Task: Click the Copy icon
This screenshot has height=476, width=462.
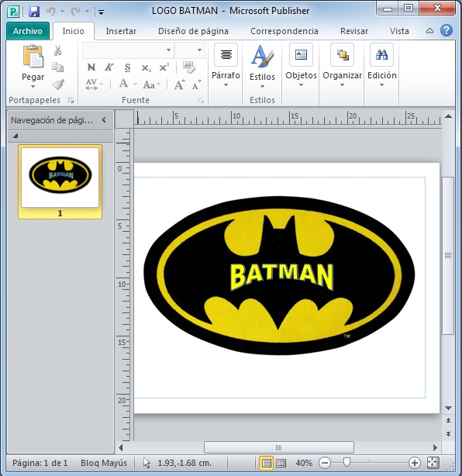Action: [57, 67]
